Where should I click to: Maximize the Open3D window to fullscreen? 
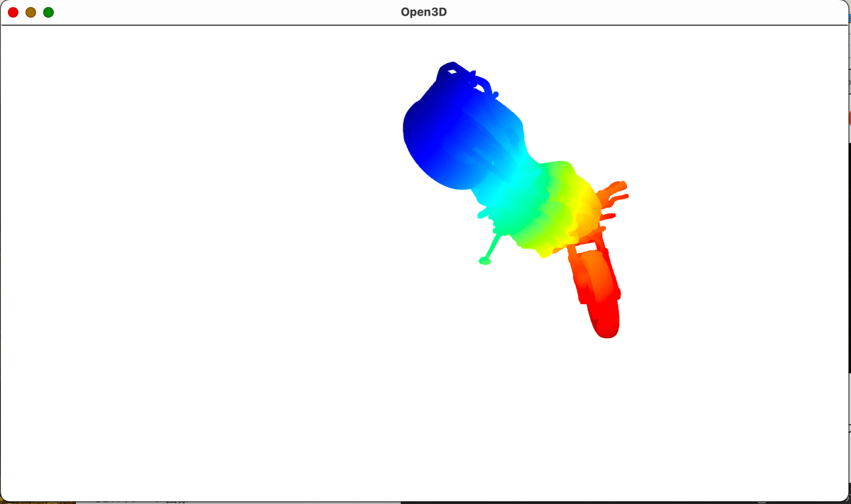(48, 11)
